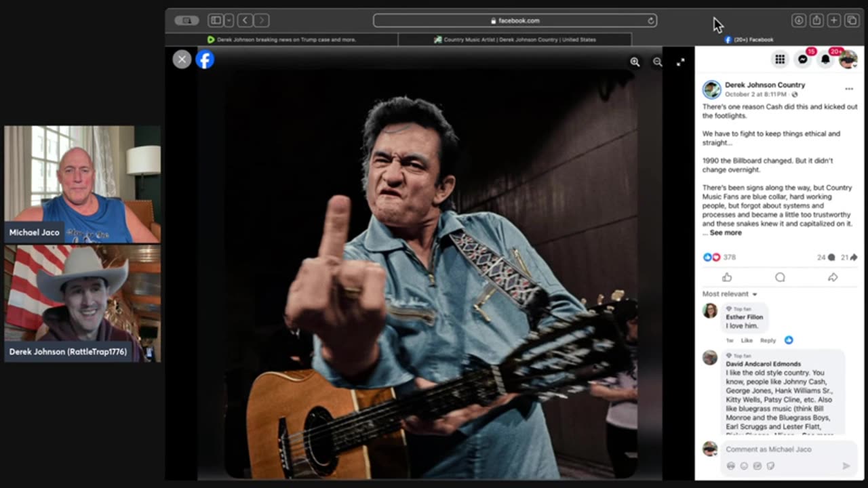Zoom in on the photo

[x=635, y=62]
